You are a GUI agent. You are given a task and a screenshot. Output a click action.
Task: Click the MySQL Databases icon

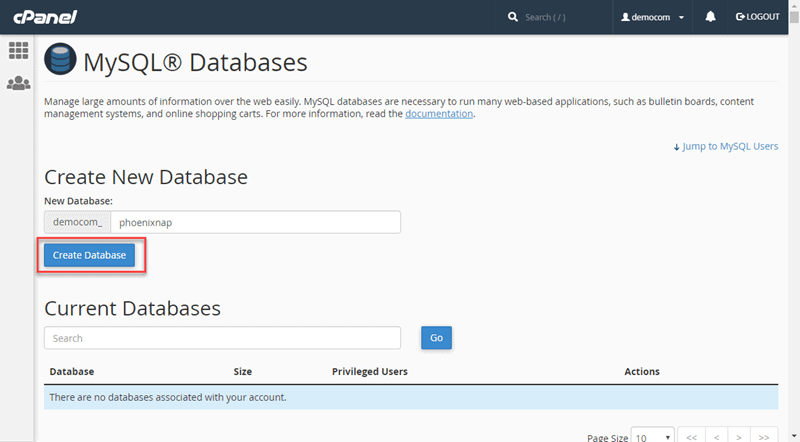point(60,59)
